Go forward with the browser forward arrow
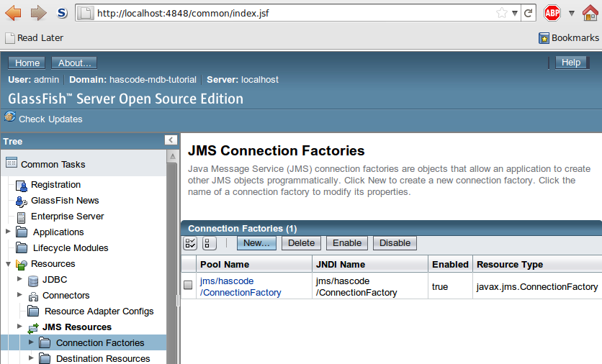Image resolution: width=602 pixels, height=364 pixels. 38,13
